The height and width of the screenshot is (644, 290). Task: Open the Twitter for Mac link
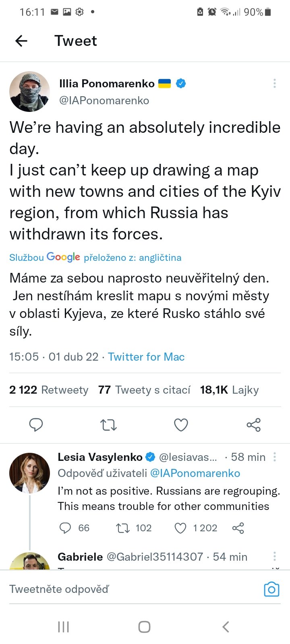tap(146, 357)
